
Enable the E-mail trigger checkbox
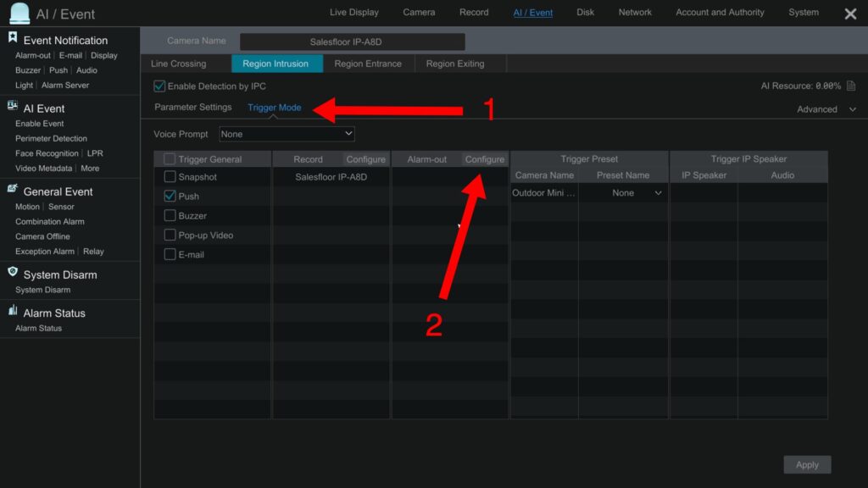click(x=170, y=254)
